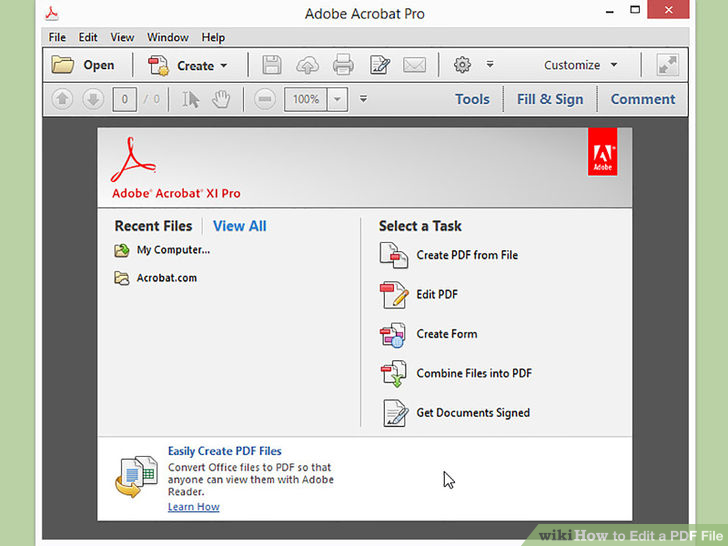Click the previous page up arrow
This screenshot has height=546, width=728.
click(x=62, y=99)
